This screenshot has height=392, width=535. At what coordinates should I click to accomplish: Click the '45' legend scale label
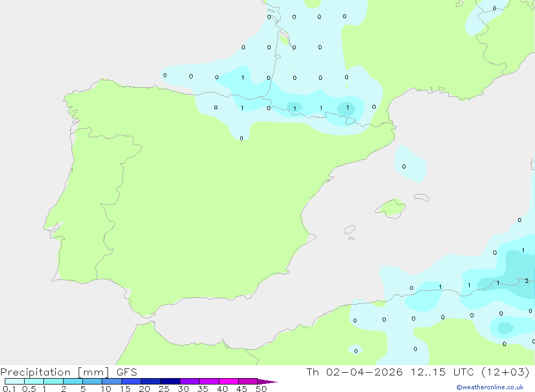(242, 389)
